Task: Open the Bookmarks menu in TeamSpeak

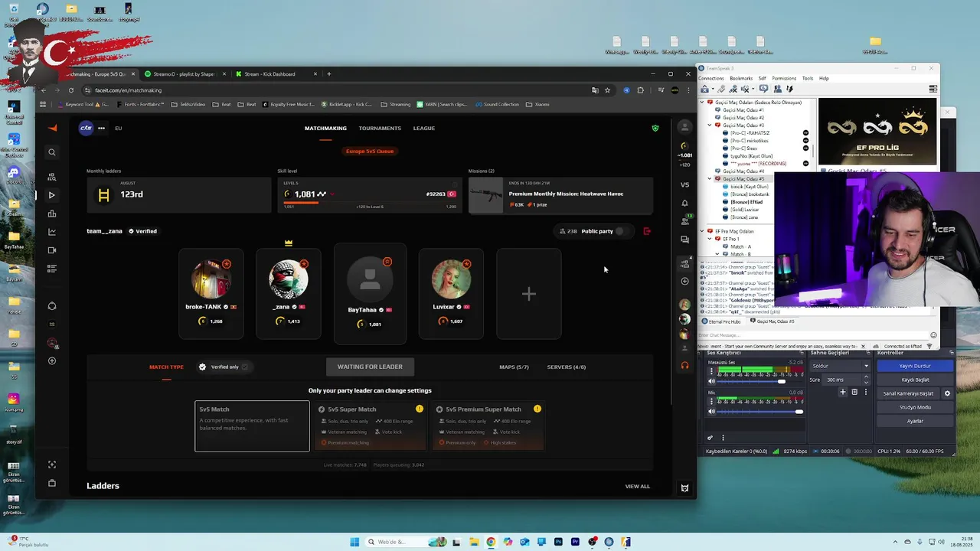Action: tap(741, 78)
